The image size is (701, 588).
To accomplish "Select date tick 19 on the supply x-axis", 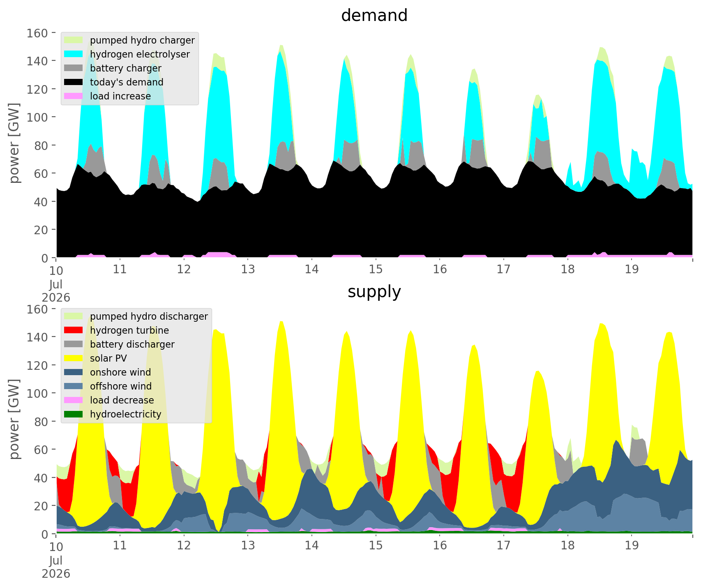I will pyautogui.click(x=632, y=546).
